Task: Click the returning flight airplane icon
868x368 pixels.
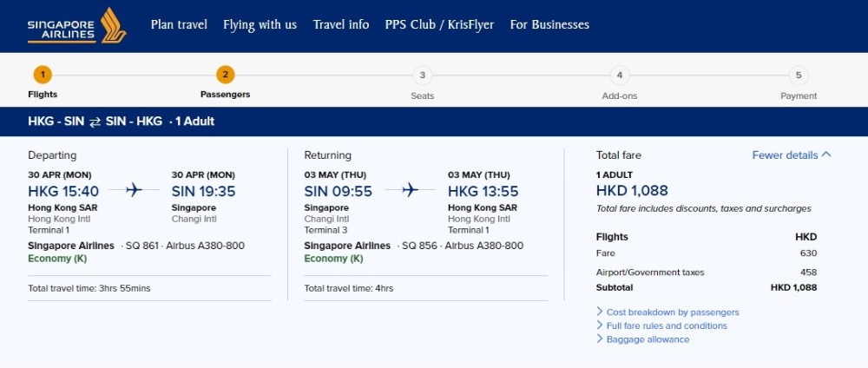Action: click(410, 190)
